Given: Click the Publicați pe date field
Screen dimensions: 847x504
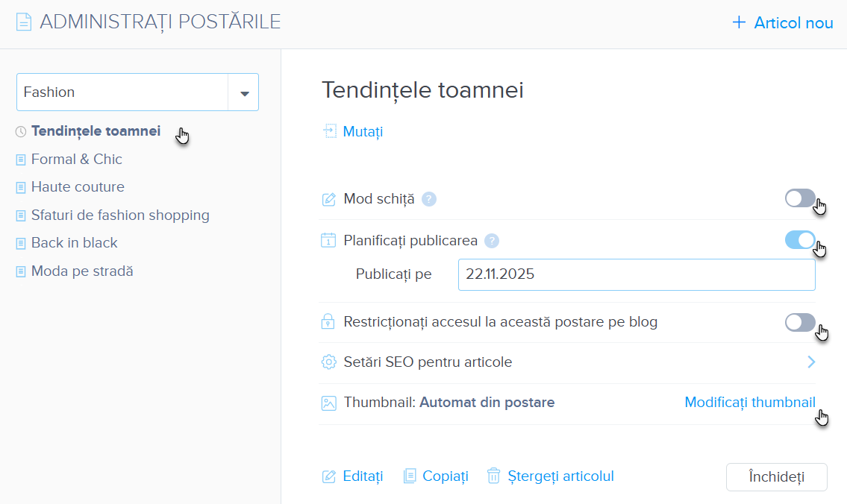Looking at the screenshot, I should [x=636, y=274].
